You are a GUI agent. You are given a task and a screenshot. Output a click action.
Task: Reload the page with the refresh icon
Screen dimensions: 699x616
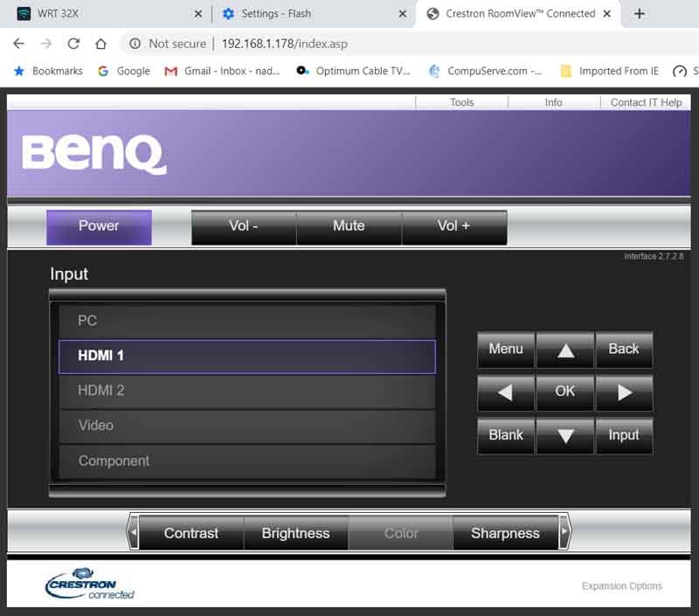click(73, 44)
